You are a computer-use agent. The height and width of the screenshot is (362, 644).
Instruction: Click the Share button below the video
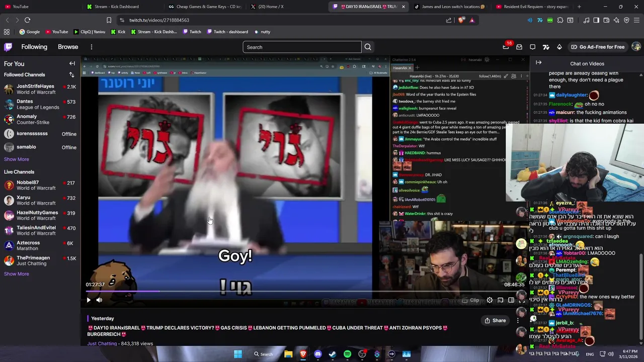[x=495, y=320]
